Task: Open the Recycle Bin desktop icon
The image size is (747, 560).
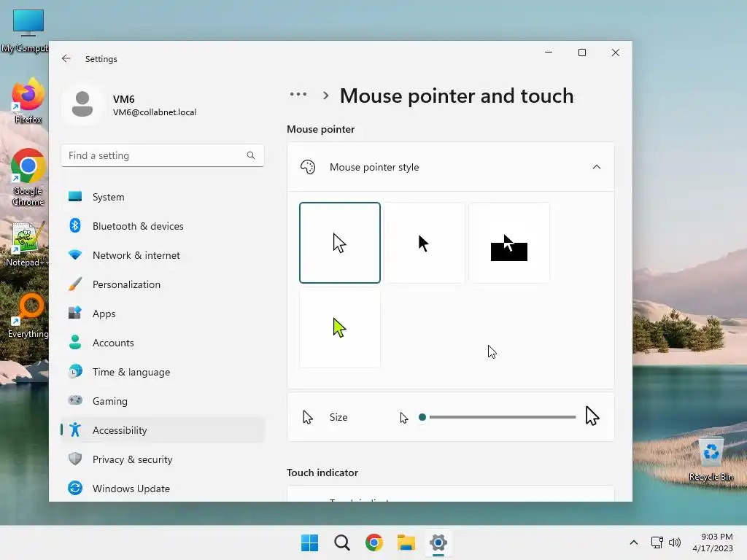Action: 711,459
